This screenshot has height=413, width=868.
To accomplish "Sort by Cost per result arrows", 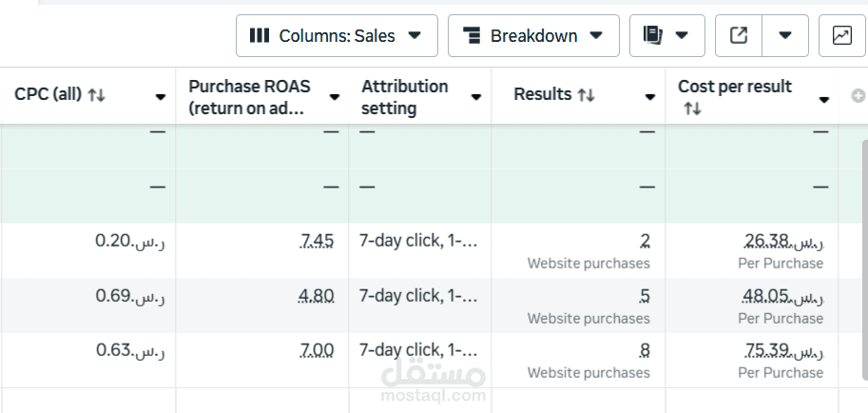I will 691,109.
